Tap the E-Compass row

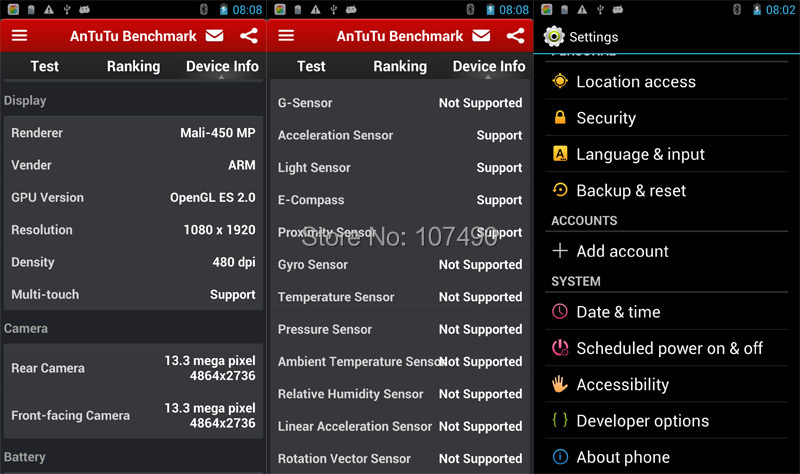(400, 199)
